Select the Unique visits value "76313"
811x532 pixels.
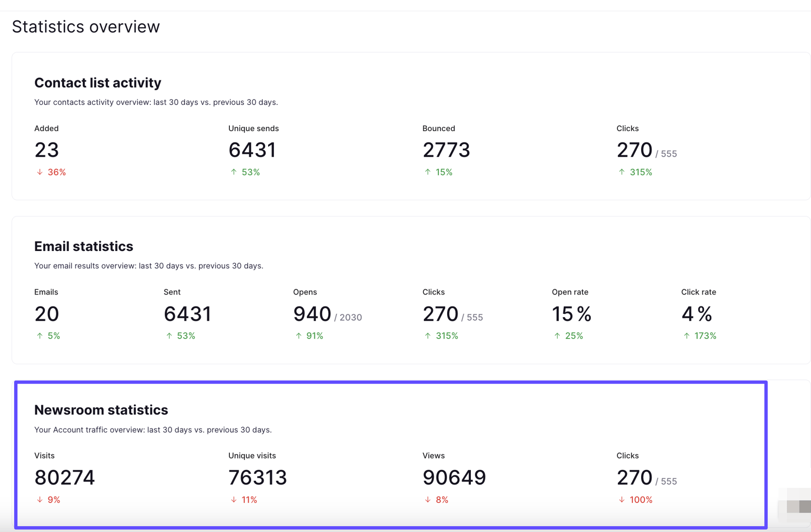[x=257, y=477]
